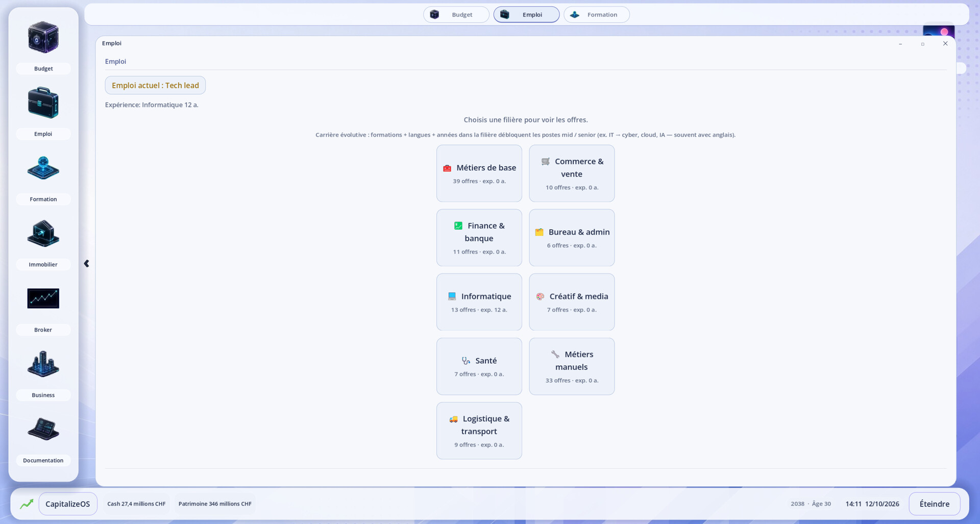Select the Commerce & vente track
Screen dimensions: 980x524
coord(572,173)
